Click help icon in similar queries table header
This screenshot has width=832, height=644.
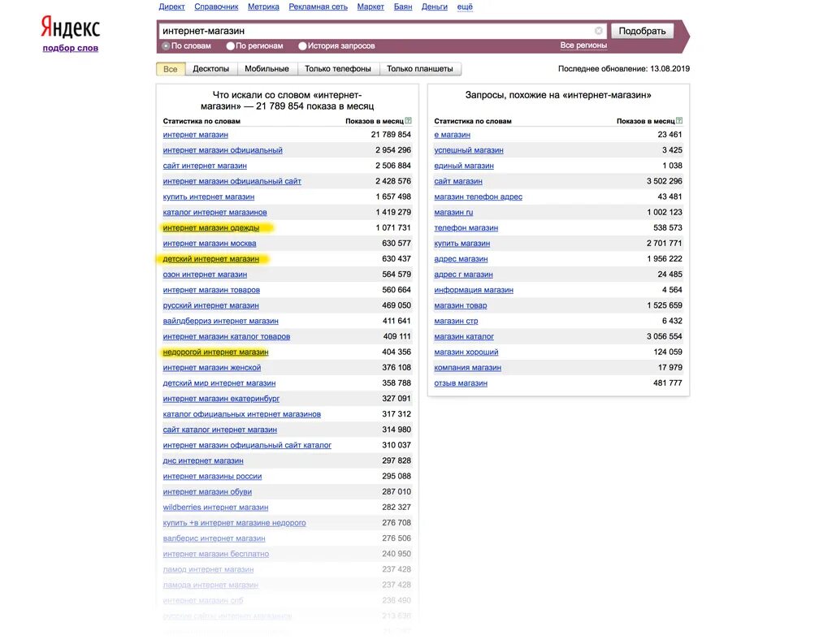(x=679, y=121)
